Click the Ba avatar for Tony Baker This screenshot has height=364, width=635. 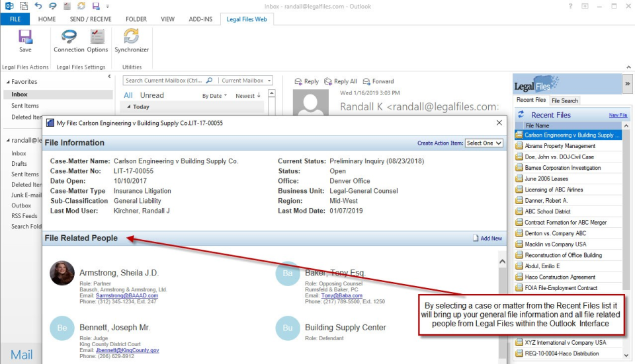(288, 273)
